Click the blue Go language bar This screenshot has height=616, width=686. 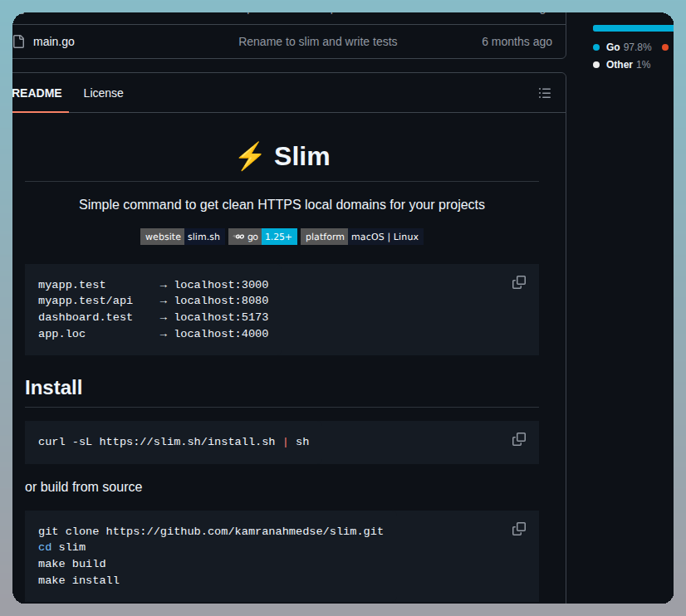(x=633, y=28)
